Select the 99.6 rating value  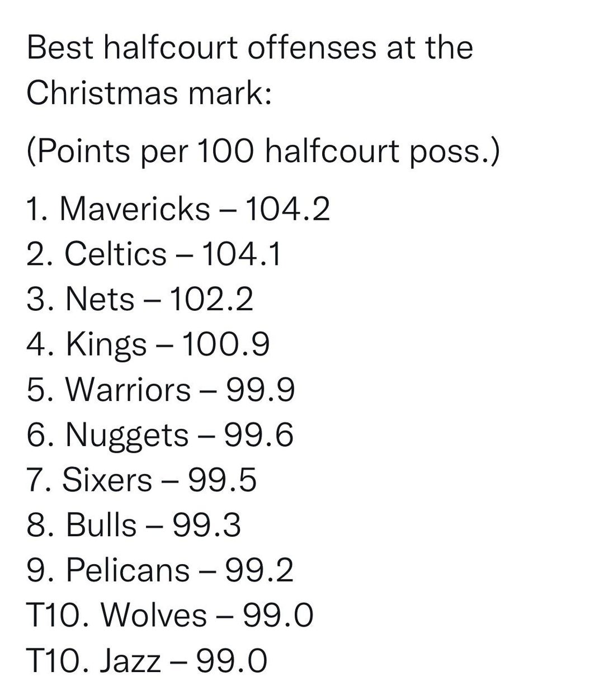point(258,435)
